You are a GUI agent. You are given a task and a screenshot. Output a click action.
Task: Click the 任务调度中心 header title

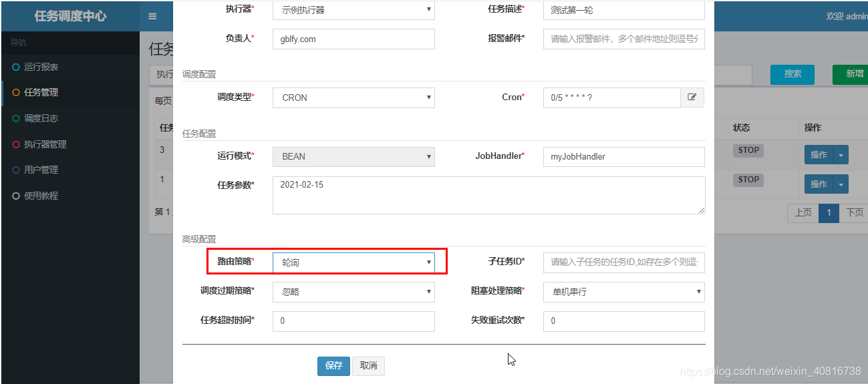70,16
